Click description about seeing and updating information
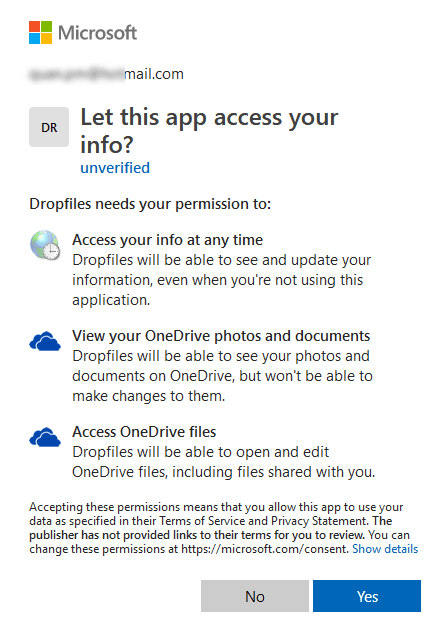 coord(222,280)
